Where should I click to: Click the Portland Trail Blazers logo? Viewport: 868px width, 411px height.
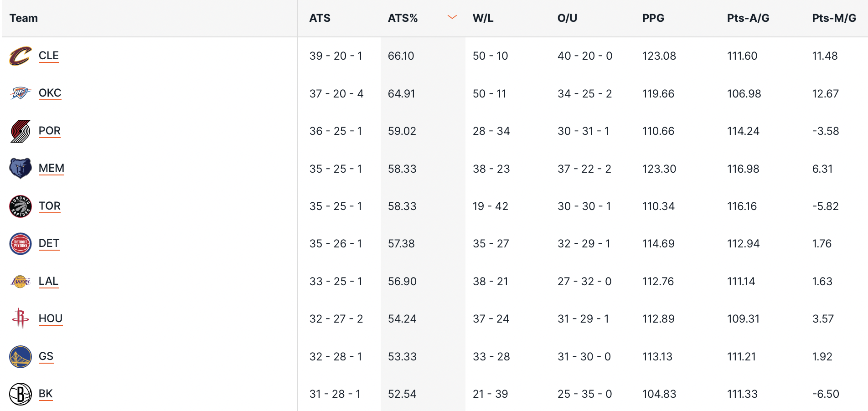tap(21, 131)
